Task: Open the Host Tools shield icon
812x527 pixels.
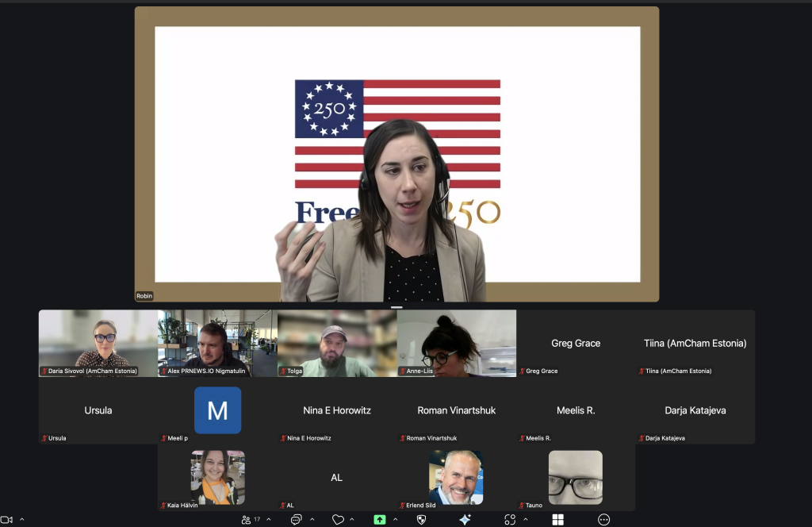Action: pos(421,520)
